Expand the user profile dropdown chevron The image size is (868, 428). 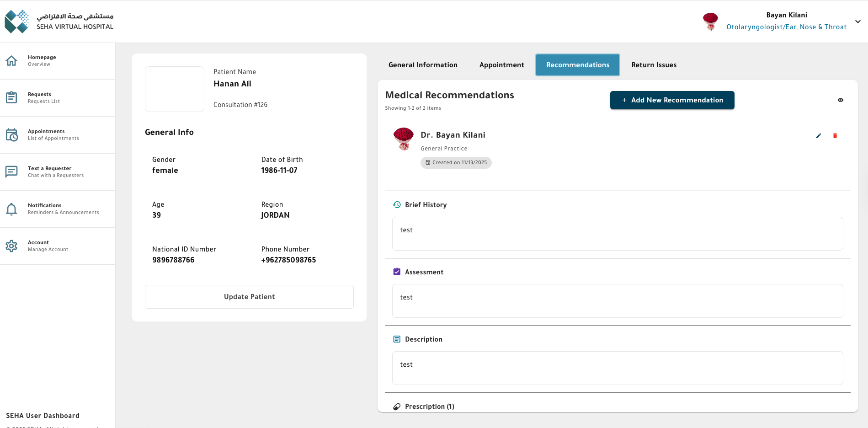tap(857, 21)
